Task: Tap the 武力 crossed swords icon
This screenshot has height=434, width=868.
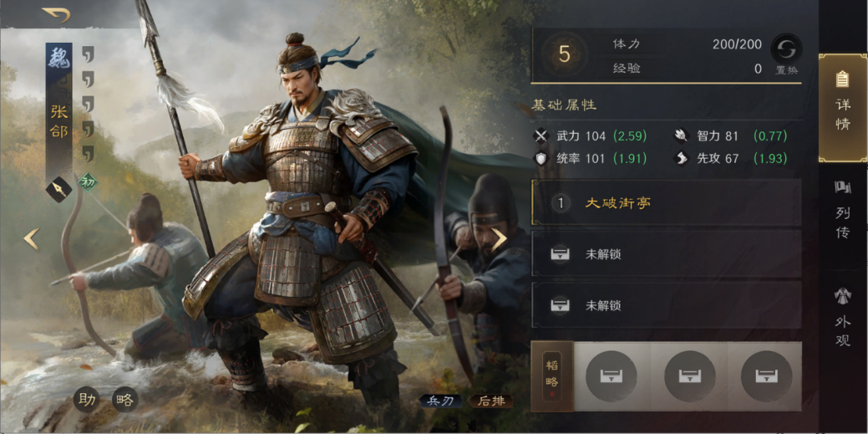Action: pyautogui.click(x=541, y=135)
